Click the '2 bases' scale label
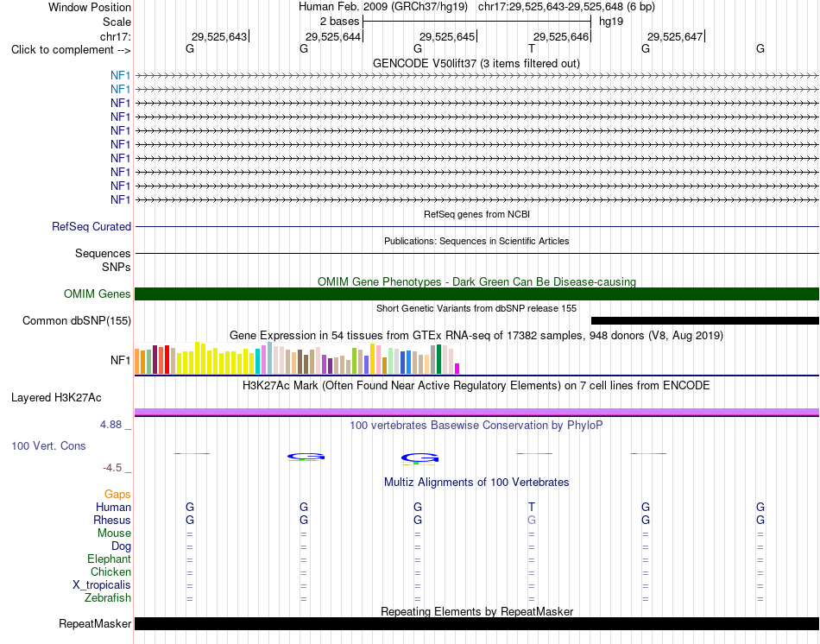The height and width of the screenshot is (644, 820). coord(340,22)
